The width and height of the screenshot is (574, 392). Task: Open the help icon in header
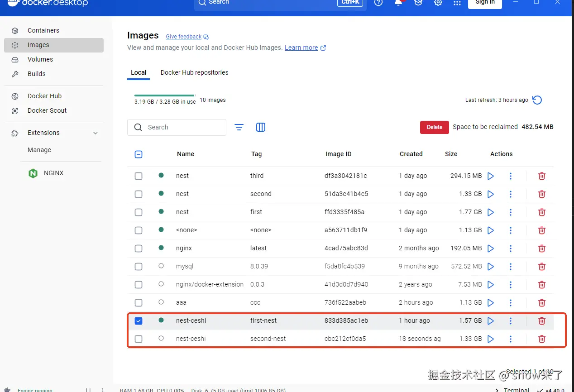click(378, 3)
